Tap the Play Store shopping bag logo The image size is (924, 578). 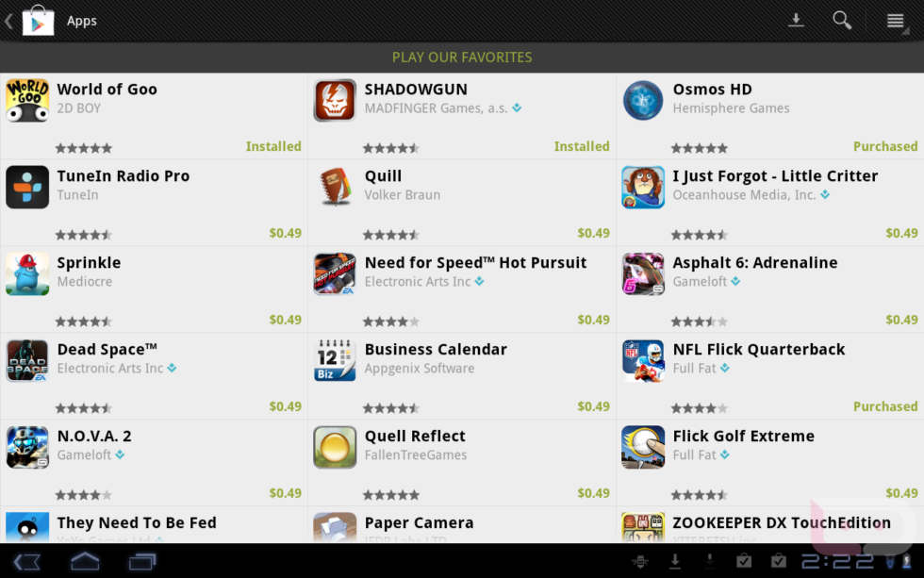39,21
